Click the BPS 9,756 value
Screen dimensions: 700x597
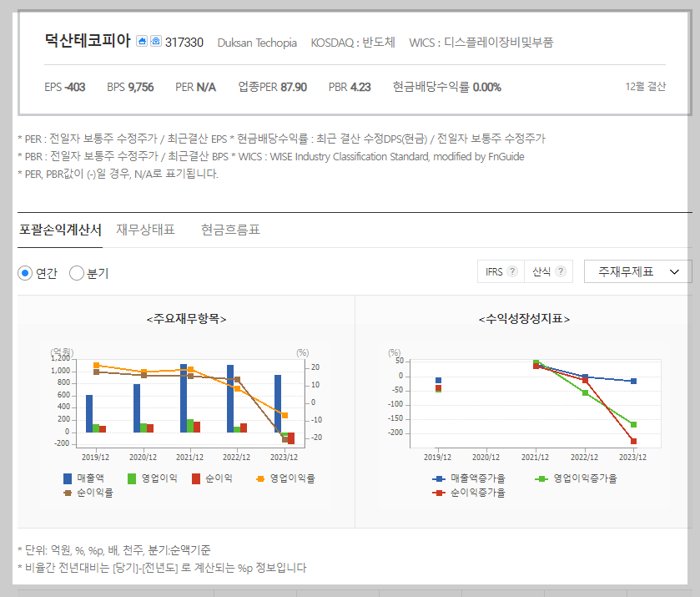[x=130, y=87]
